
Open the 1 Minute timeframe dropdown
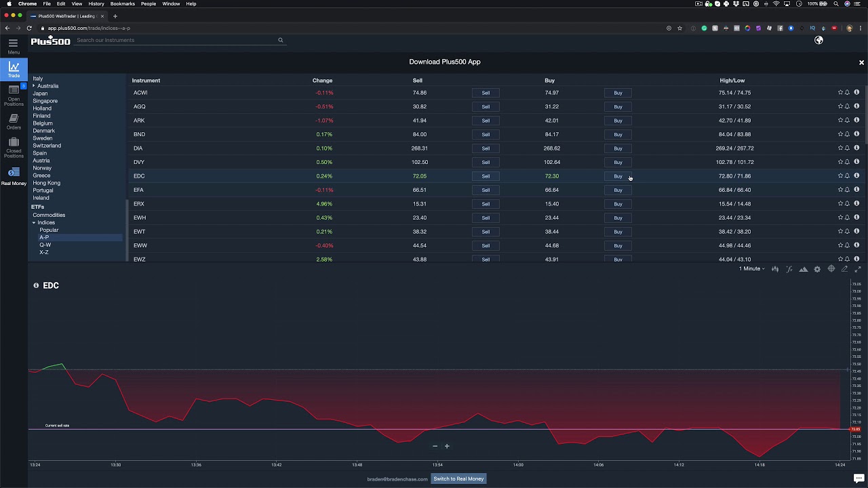pyautogui.click(x=751, y=269)
